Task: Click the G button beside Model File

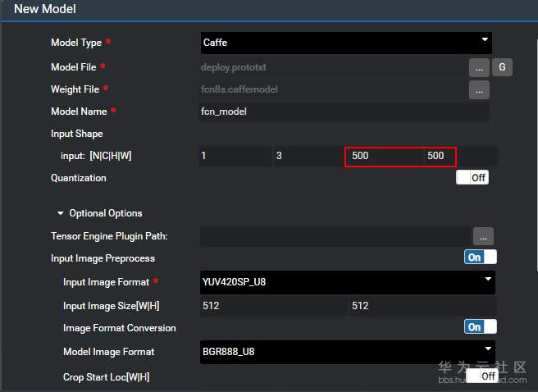Action: click(502, 67)
